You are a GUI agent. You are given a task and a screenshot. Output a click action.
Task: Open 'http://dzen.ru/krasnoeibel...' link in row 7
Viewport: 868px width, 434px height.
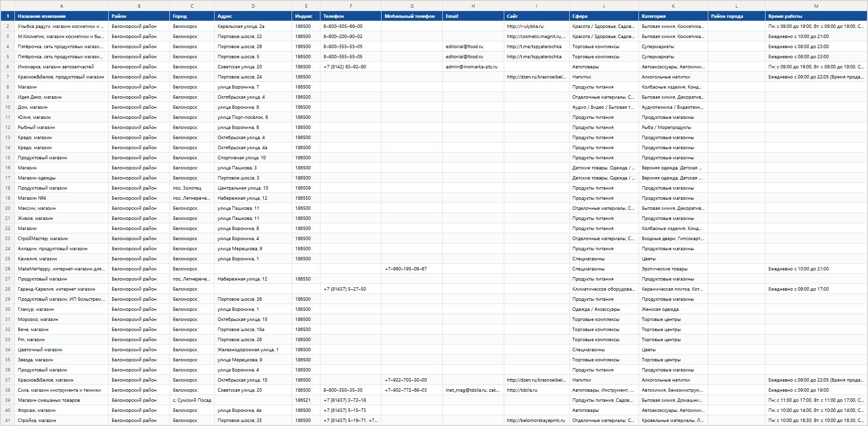click(x=536, y=77)
